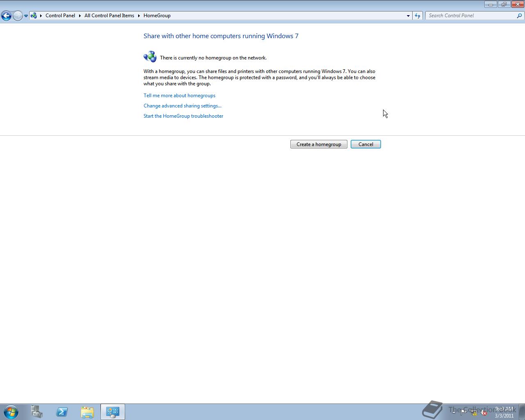Start the HomeGroup troubleshooter

(x=183, y=116)
